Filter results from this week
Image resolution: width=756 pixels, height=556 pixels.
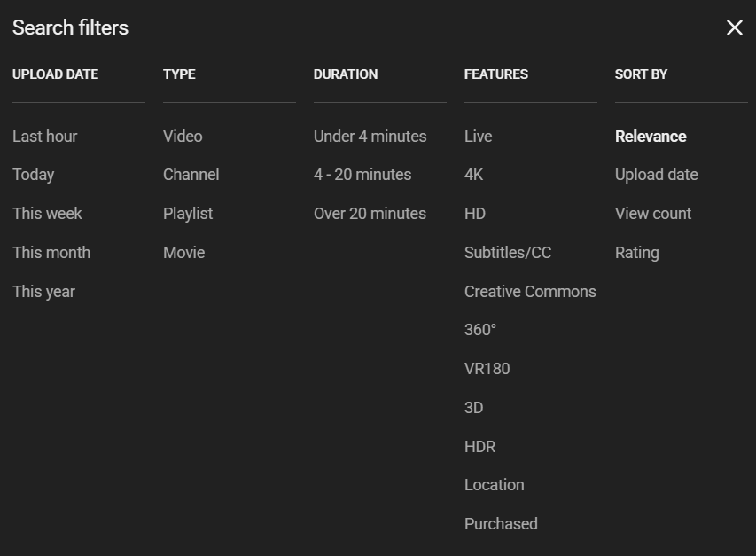pos(47,214)
